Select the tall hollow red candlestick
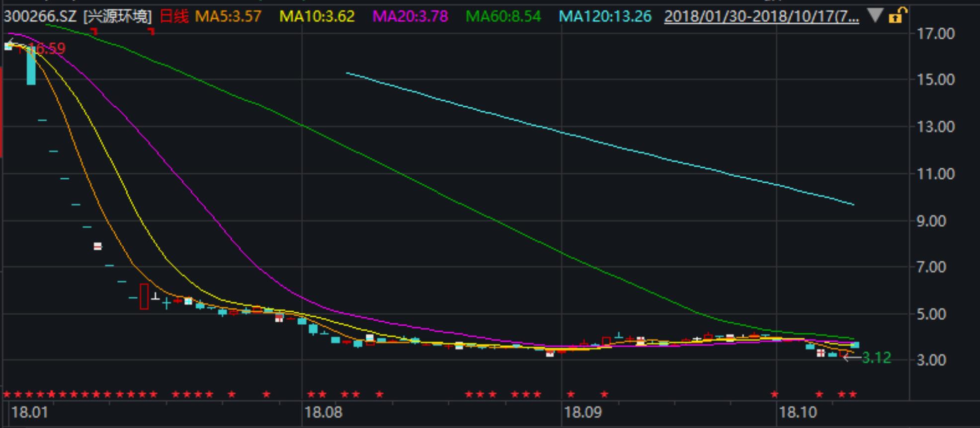This screenshot has height=428, width=980. (x=144, y=296)
